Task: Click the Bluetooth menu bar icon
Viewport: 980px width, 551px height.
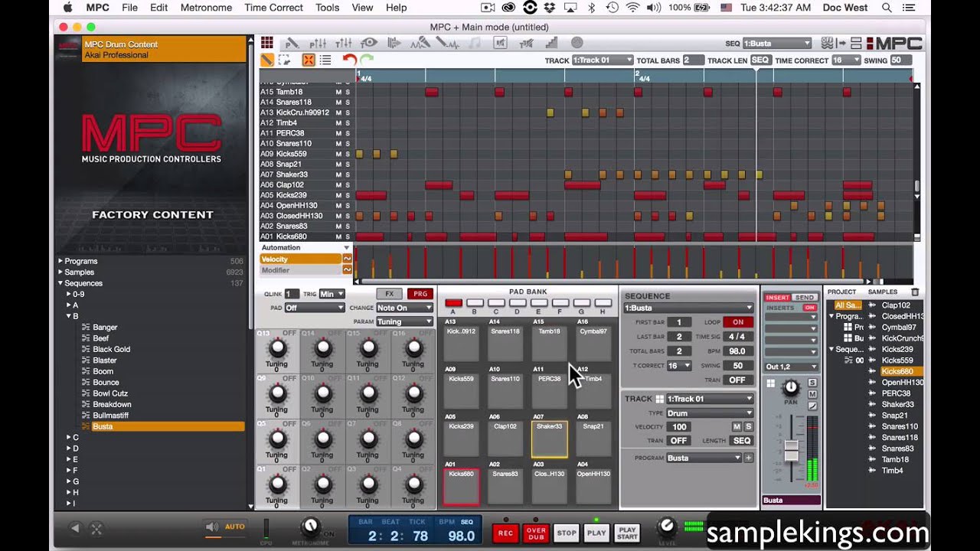Action: (592, 8)
